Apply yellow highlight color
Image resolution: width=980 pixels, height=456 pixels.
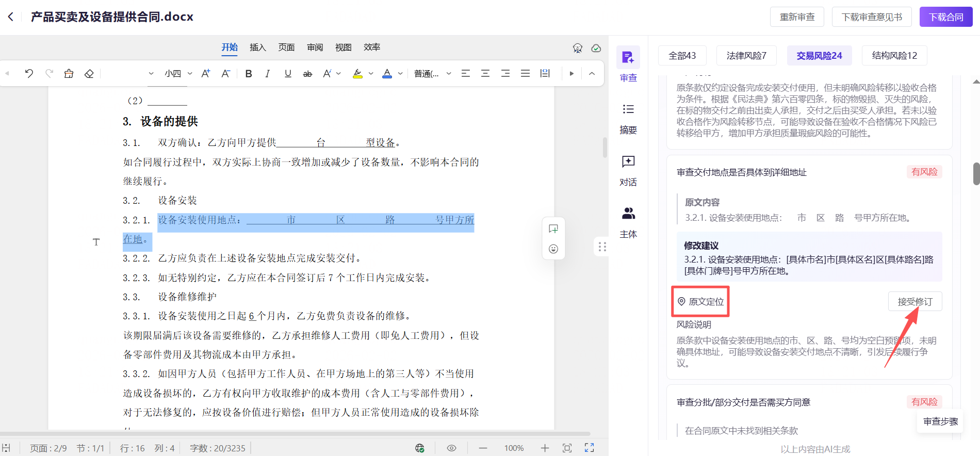[357, 74]
